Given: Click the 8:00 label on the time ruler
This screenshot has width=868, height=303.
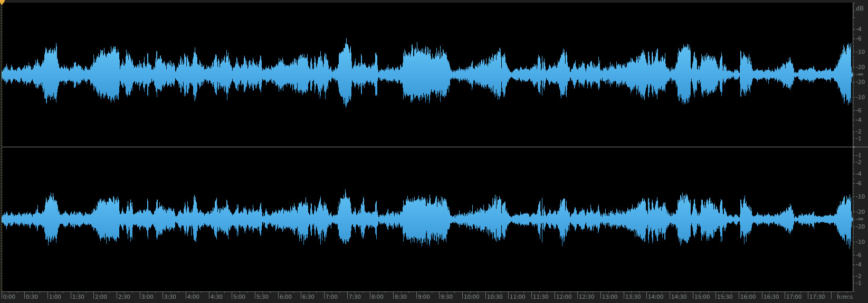Looking at the screenshot, I should 377,297.
